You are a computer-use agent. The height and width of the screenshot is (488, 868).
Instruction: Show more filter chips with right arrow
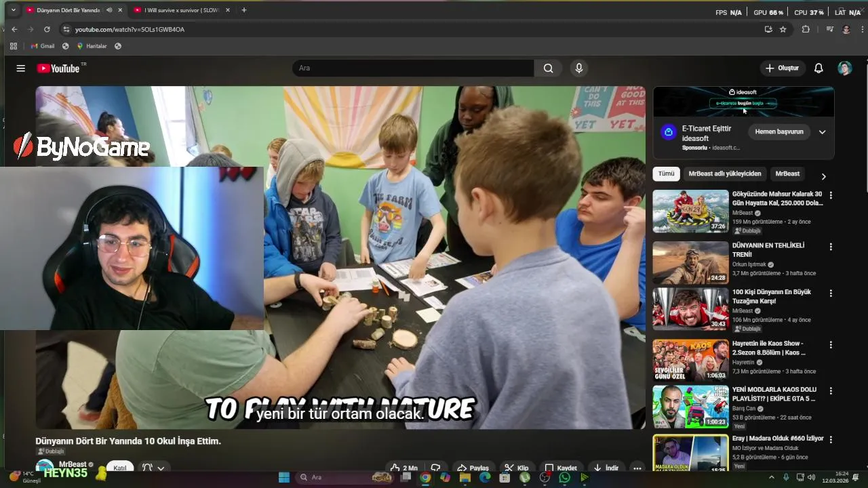coord(824,176)
